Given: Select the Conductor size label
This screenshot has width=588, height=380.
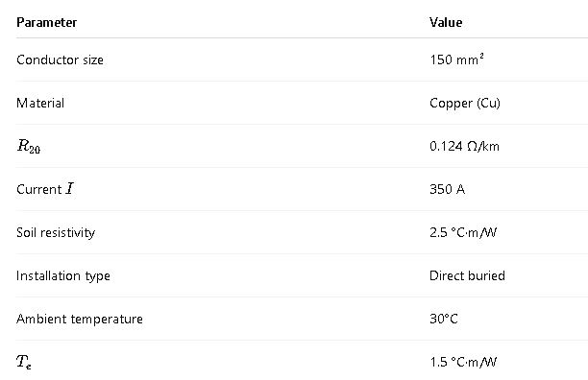Looking at the screenshot, I should pos(60,59).
